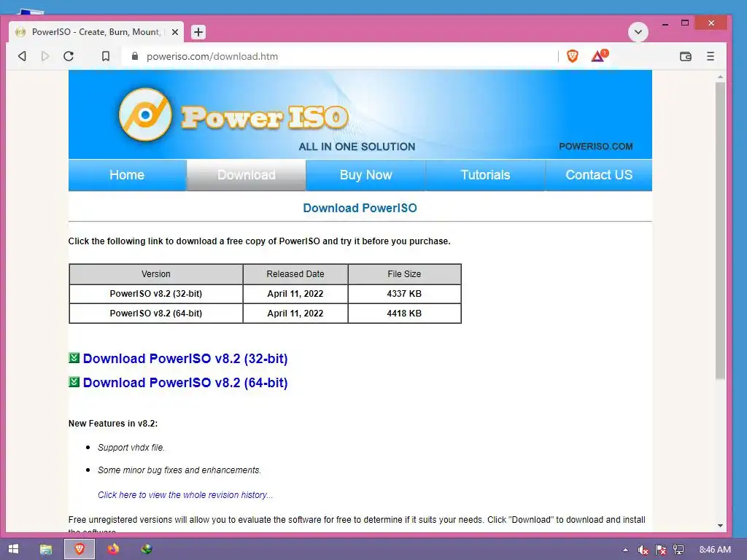Click POWERISO.COM text in the banner

coord(595,147)
